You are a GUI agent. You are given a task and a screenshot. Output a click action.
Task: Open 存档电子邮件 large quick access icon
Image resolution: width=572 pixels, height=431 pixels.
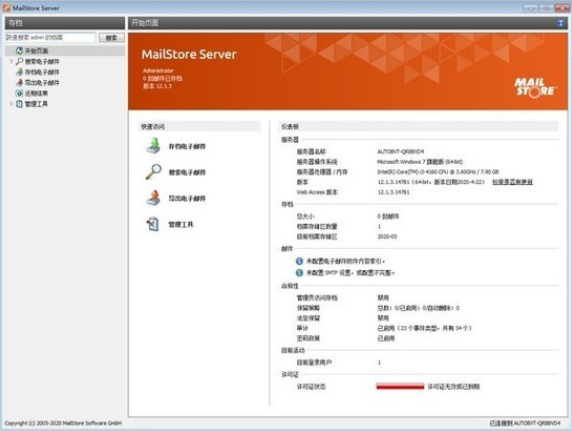click(x=154, y=146)
